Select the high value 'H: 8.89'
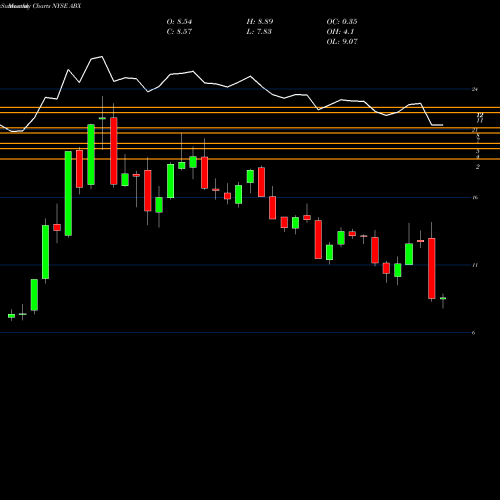 (x=260, y=22)
